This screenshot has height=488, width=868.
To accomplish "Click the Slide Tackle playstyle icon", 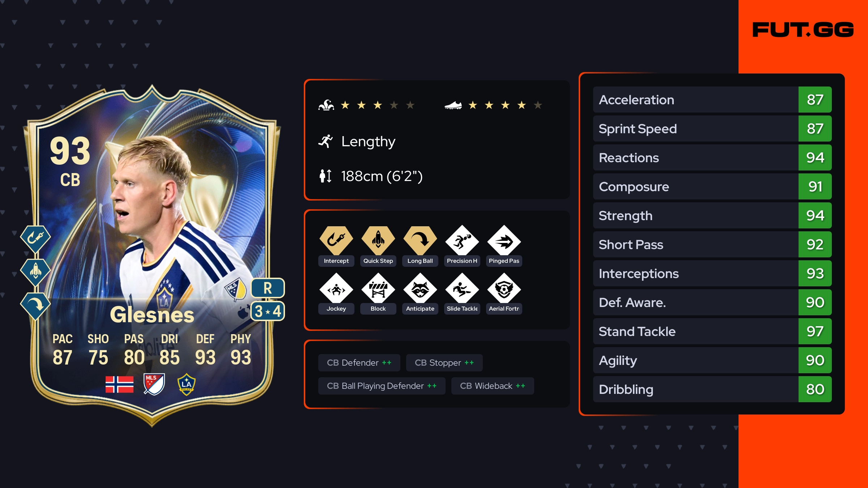I will [462, 289].
